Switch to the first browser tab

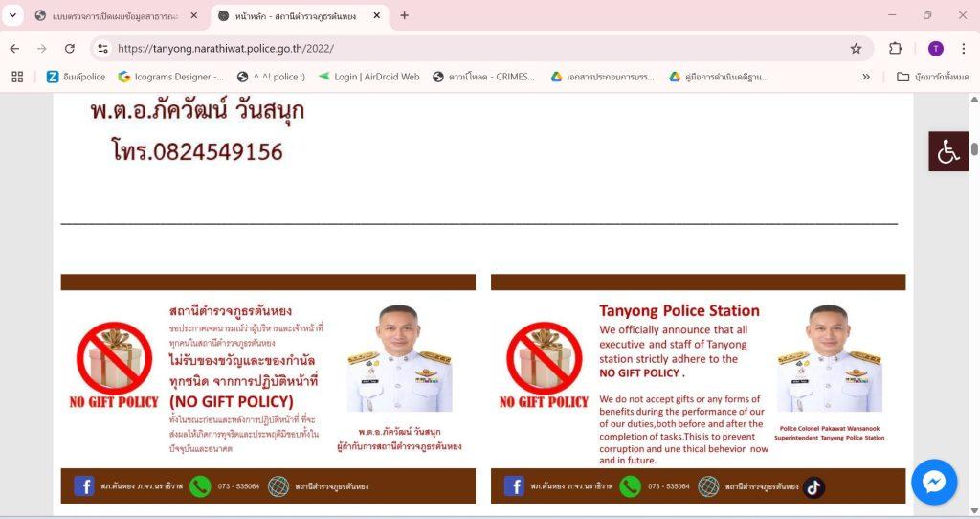pos(116,16)
